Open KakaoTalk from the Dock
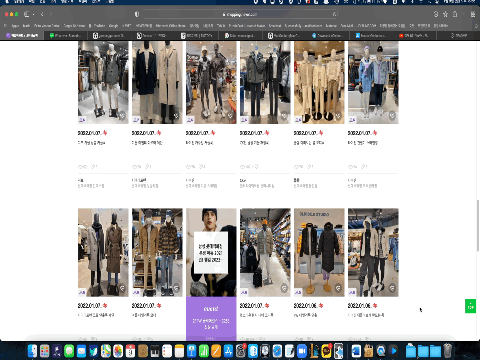The image size is (480, 360). [326, 351]
